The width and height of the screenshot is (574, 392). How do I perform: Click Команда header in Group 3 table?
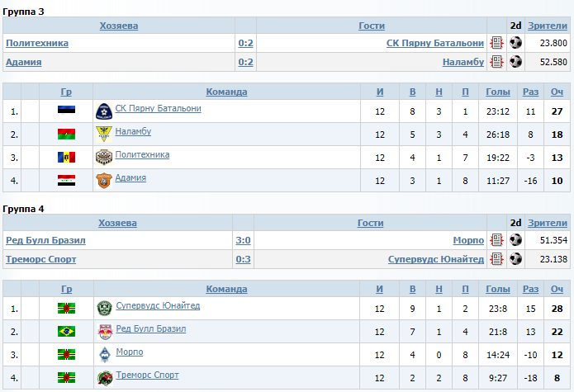pos(226,92)
